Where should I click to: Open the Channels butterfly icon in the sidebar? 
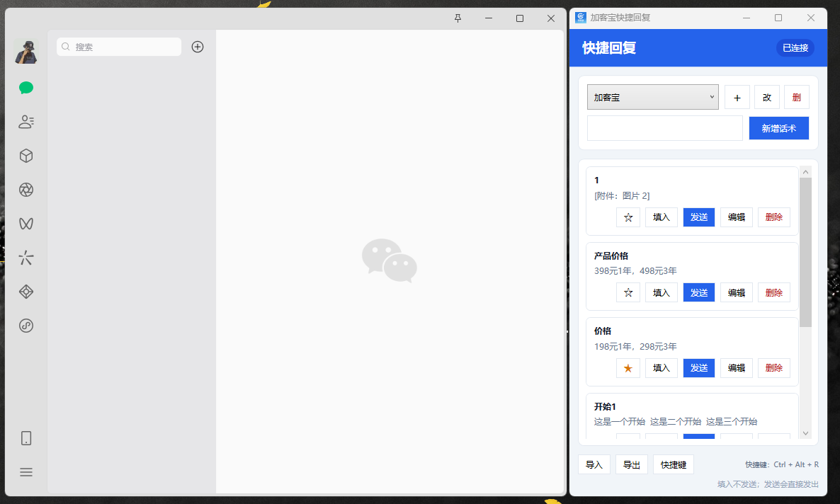pos(25,224)
